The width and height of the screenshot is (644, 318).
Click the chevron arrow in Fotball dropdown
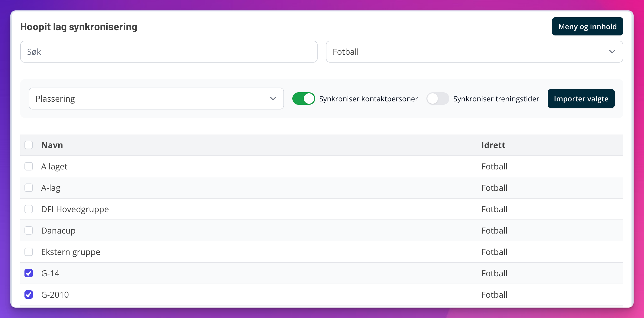click(x=612, y=52)
